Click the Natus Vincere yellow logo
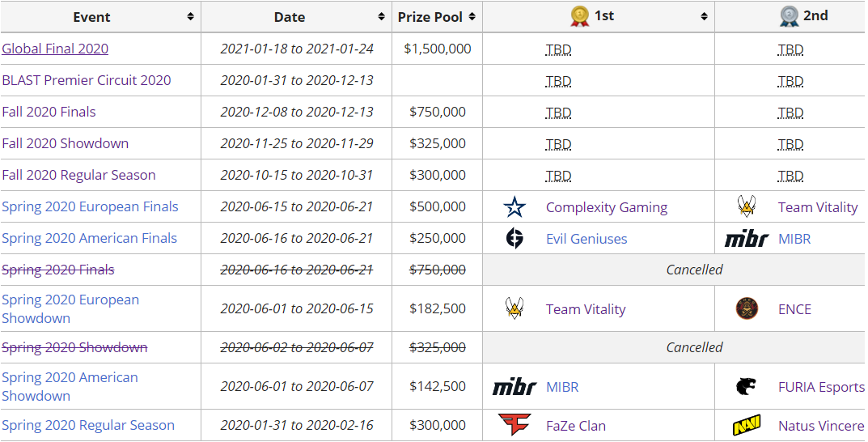 point(746,425)
